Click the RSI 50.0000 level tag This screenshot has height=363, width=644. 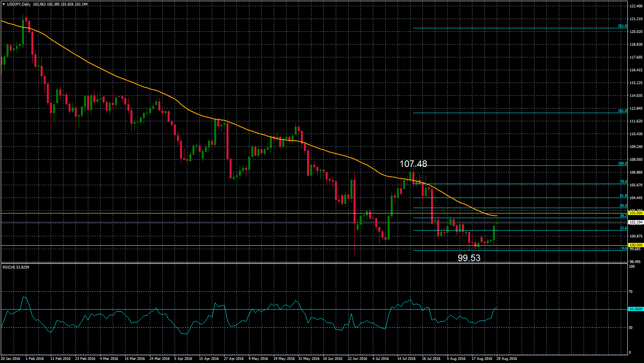point(636,309)
